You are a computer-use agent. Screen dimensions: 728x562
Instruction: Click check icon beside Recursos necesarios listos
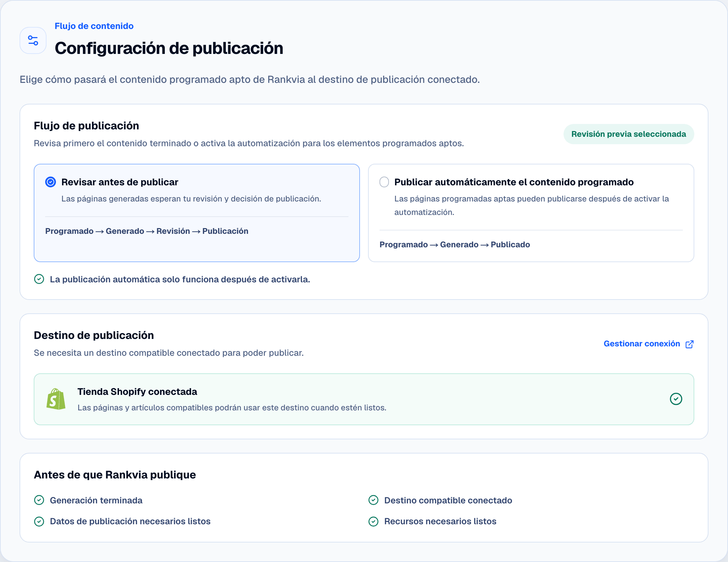pyautogui.click(x=373, y=521)
